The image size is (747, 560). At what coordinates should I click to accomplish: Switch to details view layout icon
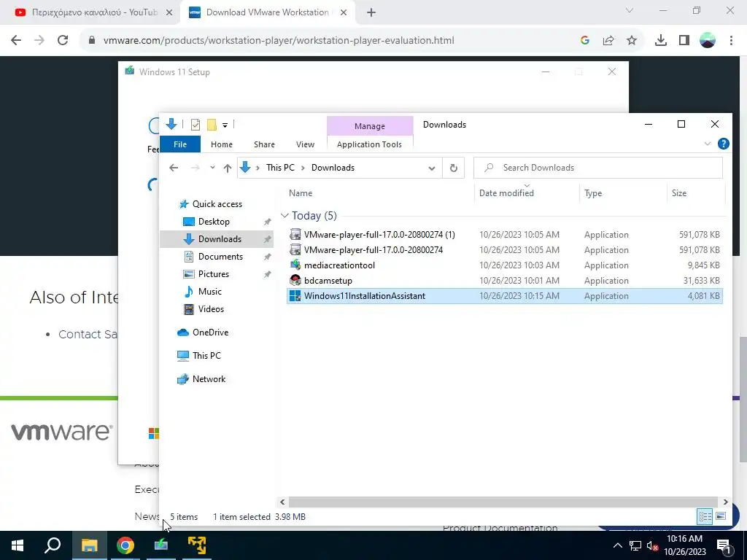point(705,516)
